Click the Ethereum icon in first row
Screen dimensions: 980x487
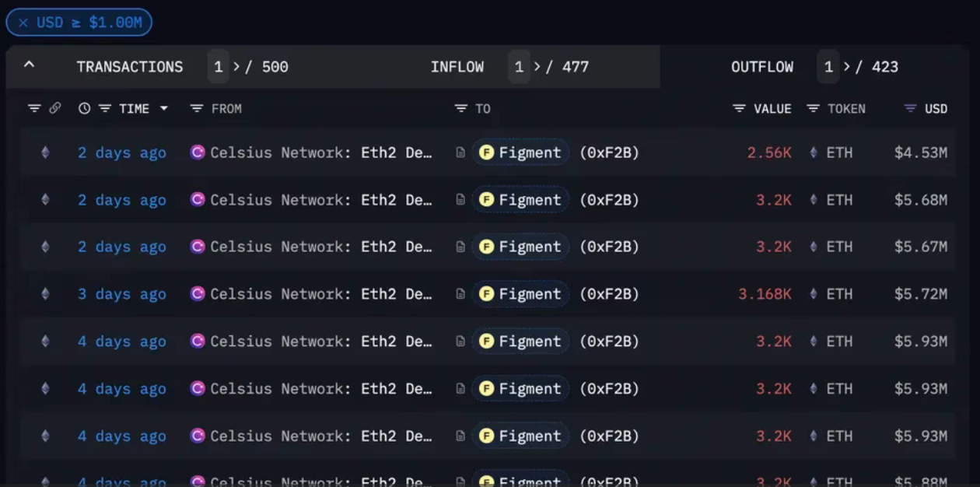[45, 152]
